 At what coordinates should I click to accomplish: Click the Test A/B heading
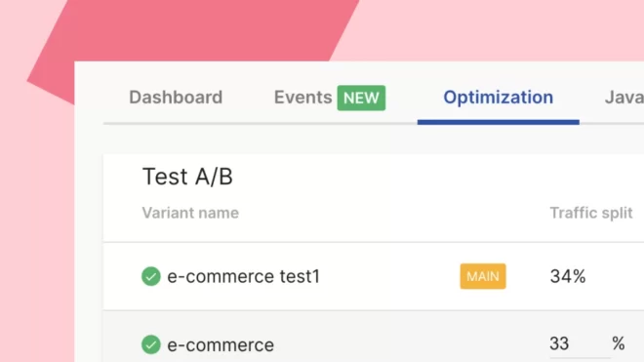pos(187,177)
